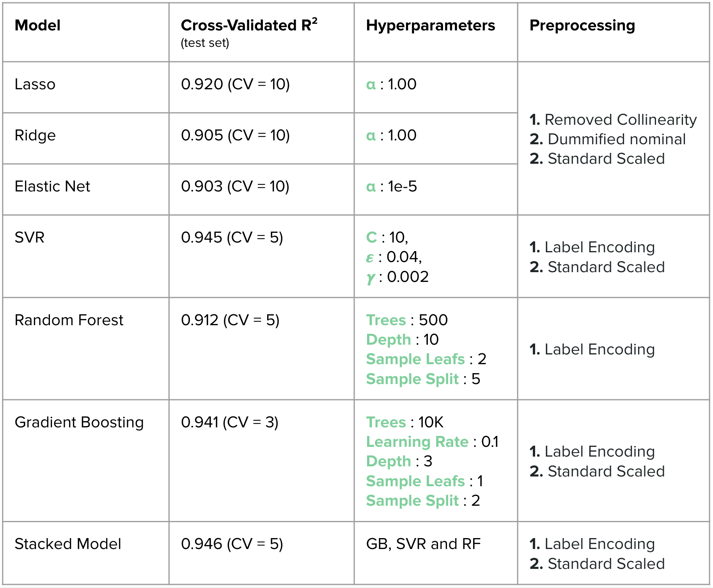This screenshot has width=713, height=588.
Task: Click the Removed Collinearity preprocessing step
Action: click(613, 120)
